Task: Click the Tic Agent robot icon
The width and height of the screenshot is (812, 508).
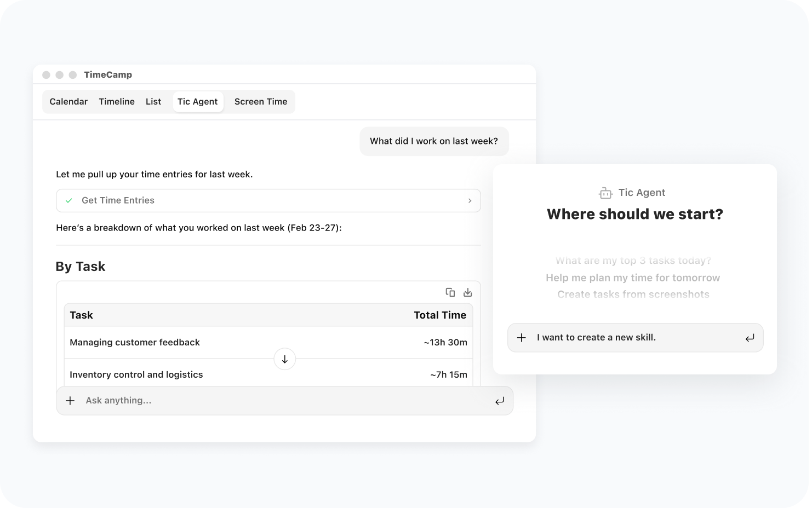Action: click(605, 193)
